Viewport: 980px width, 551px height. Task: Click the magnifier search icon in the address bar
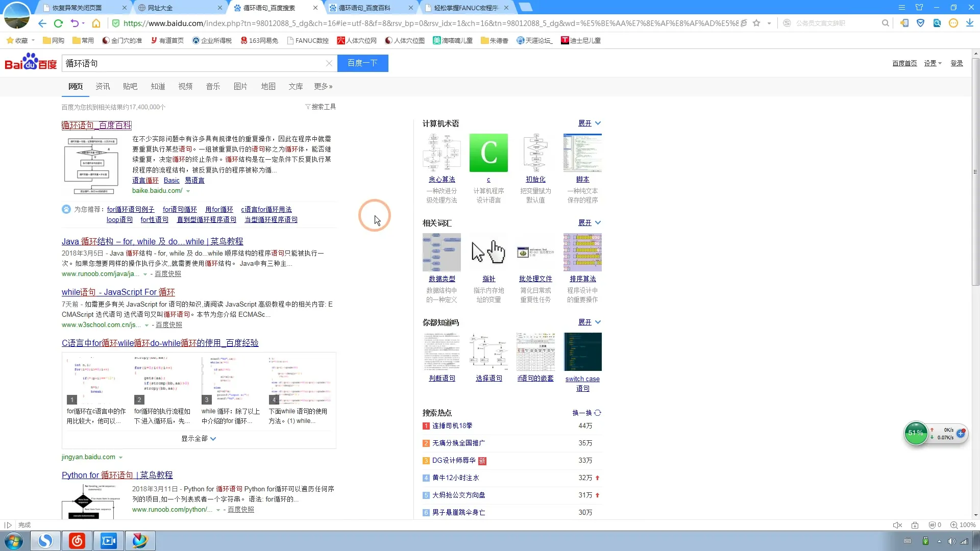(x=885, y=23)
